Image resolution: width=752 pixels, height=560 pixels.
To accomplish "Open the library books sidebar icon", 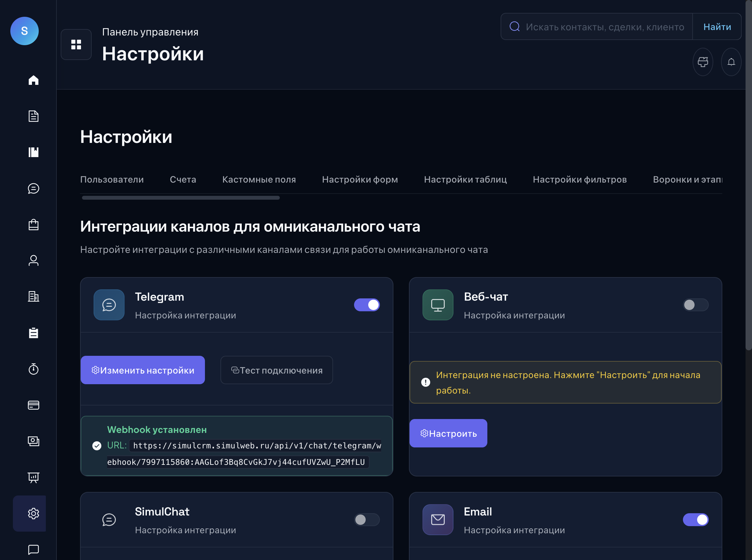I will click(x=33, y=152).
